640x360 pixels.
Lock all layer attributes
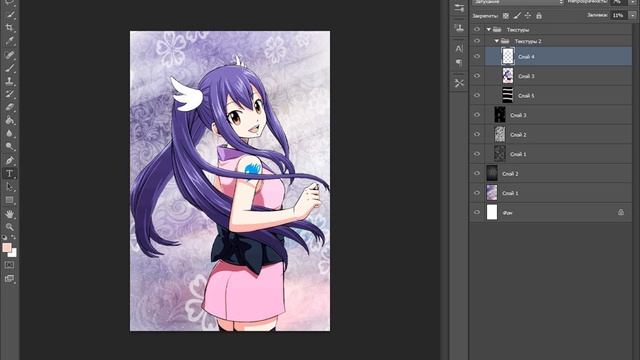(x=539, y=16)
